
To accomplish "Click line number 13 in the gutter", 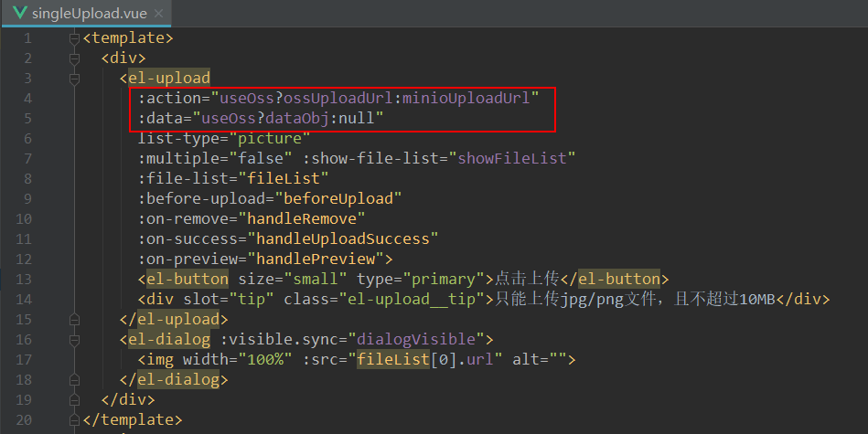I will [x=24, y=280].
